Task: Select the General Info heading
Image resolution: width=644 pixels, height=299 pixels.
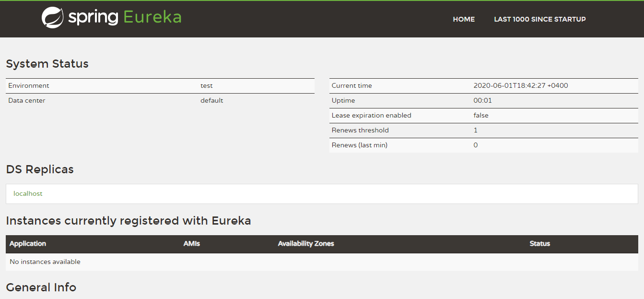Action: click(x=41, y=287)
